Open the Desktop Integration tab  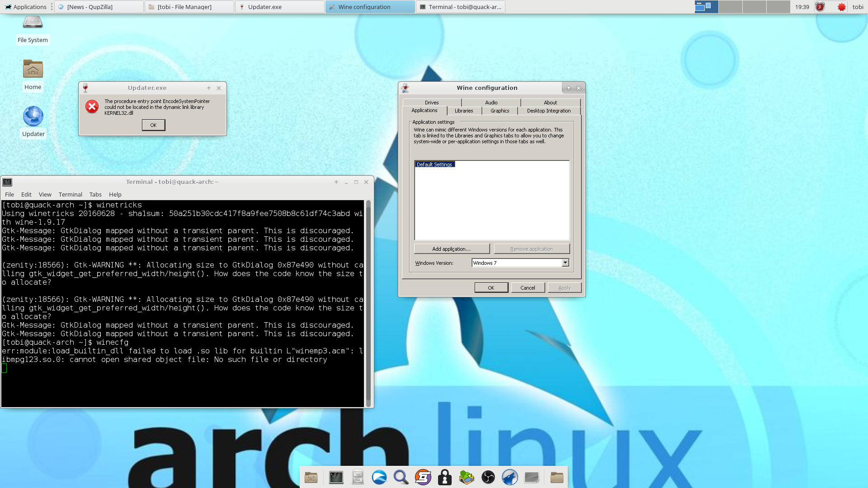[x=549, y=111]
